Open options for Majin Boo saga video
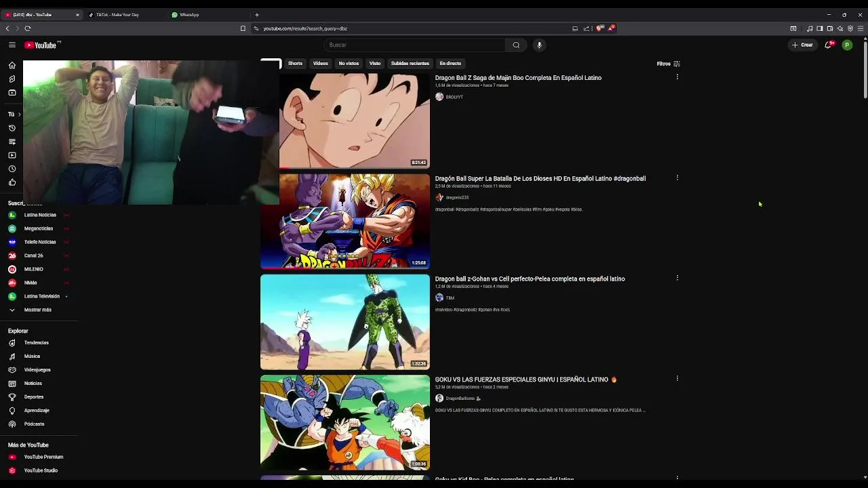868x488 pixels. click(x=677, y=77)
